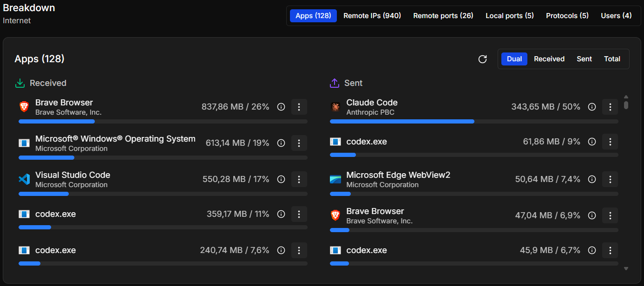Switch to Protocols (5) tab
This screenshot has width=644, height=286.
(x=567, y=16)
